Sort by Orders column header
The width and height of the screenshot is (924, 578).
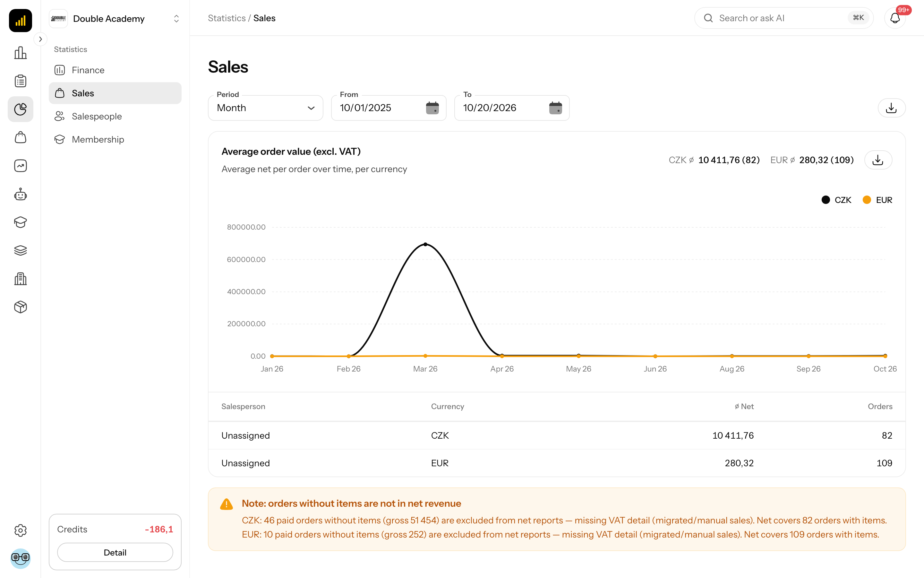tap(880, 406)
